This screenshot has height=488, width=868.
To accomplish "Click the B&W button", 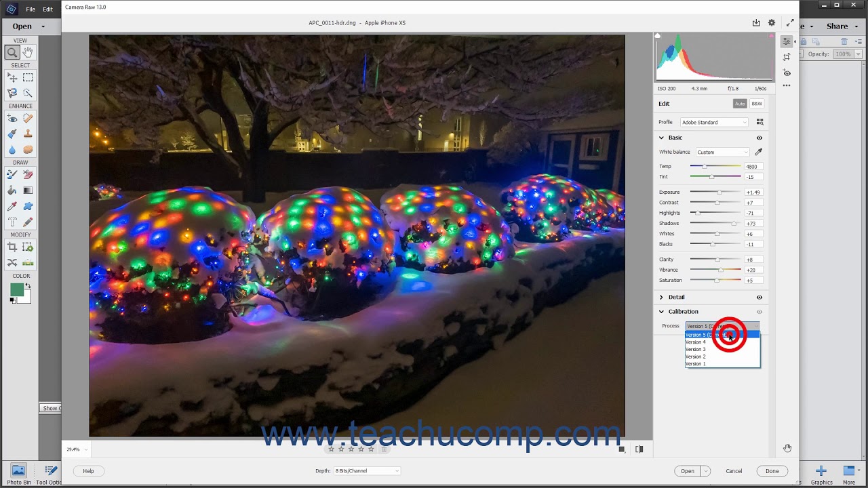I will [757, 104].
